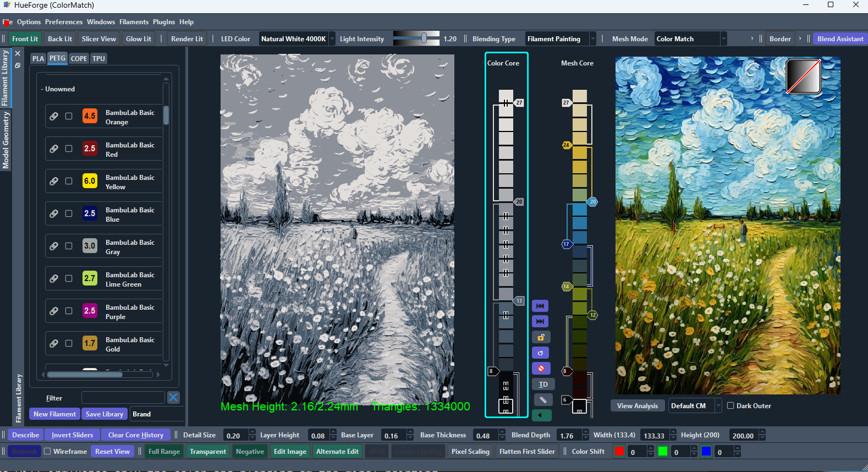
Task: Click the circular reset arrow icon
Action: click(x=540, y=353)
